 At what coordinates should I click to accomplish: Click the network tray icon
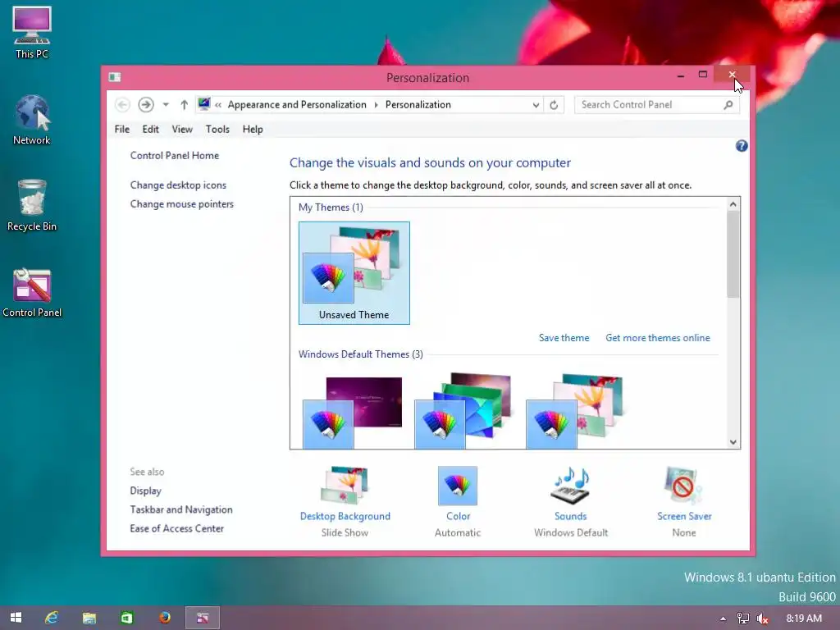743,619
